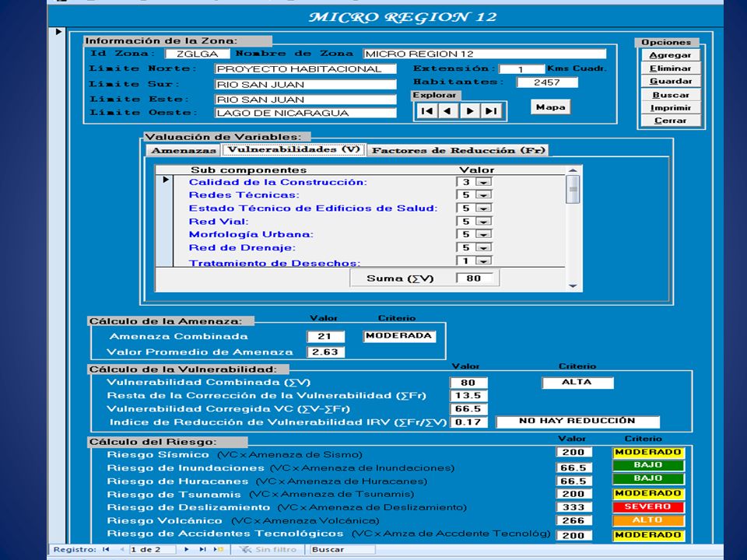Screen dimensions: 747x560
Task: Select row marker beside Calidad de la Construcción
Action: pos(165,180)
